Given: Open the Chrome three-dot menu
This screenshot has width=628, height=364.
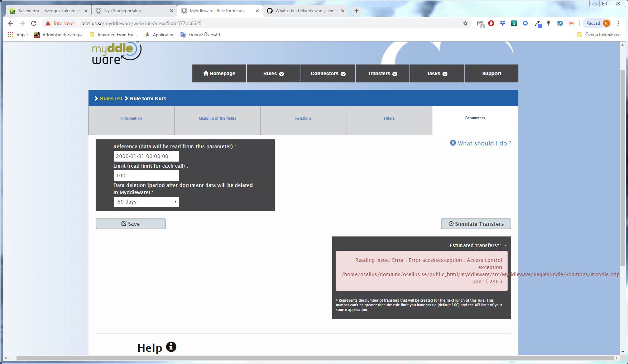Looking at the screenshot, I should coord(618,23).
